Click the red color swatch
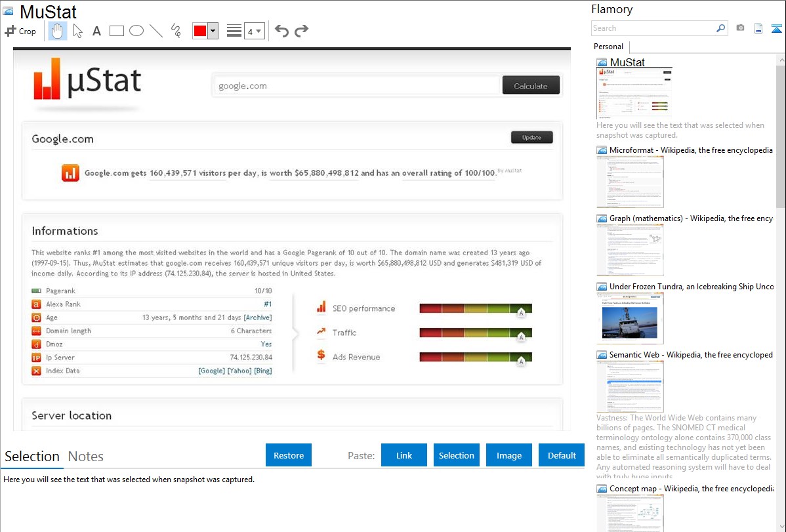 (x=200, y=31)
